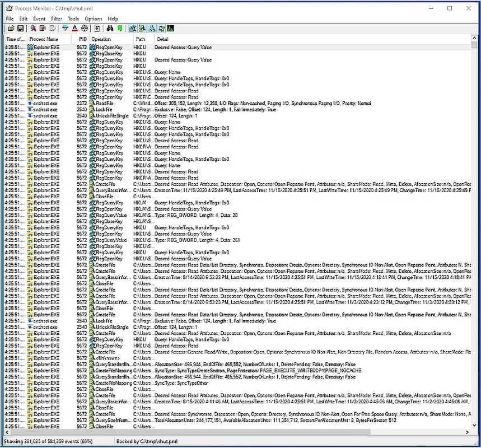Click the PID column header

point(81,39)
